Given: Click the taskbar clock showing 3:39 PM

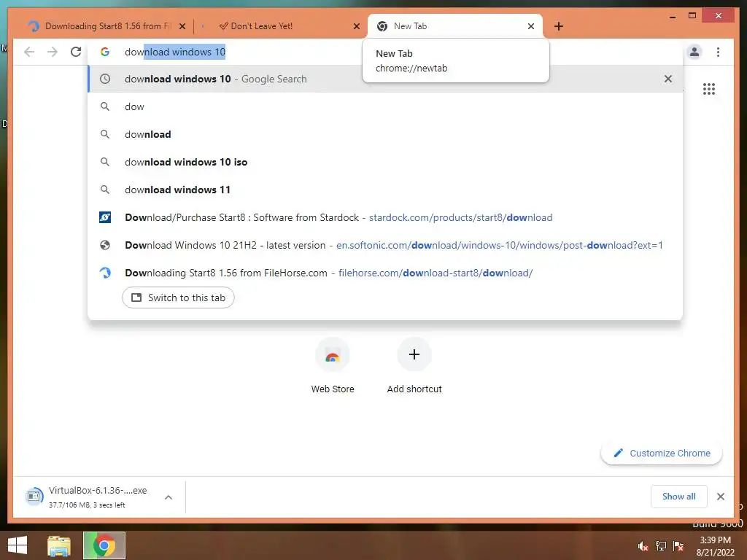Looking at the screenshot, I should [715, 546].
